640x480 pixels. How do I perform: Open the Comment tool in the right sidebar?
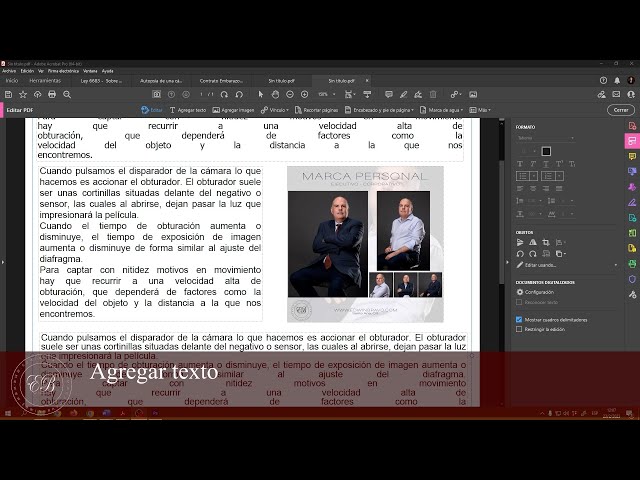(632, 156)
